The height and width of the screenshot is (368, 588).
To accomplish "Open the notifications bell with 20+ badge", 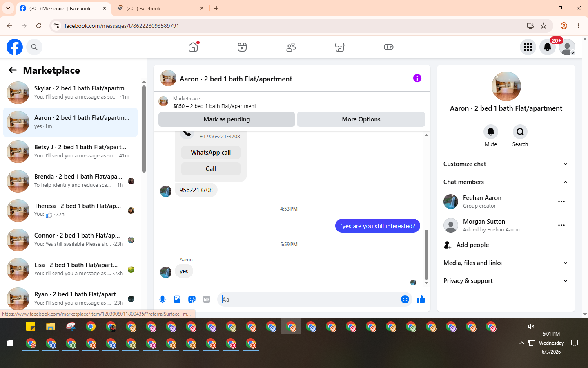I will click(548, 47).
